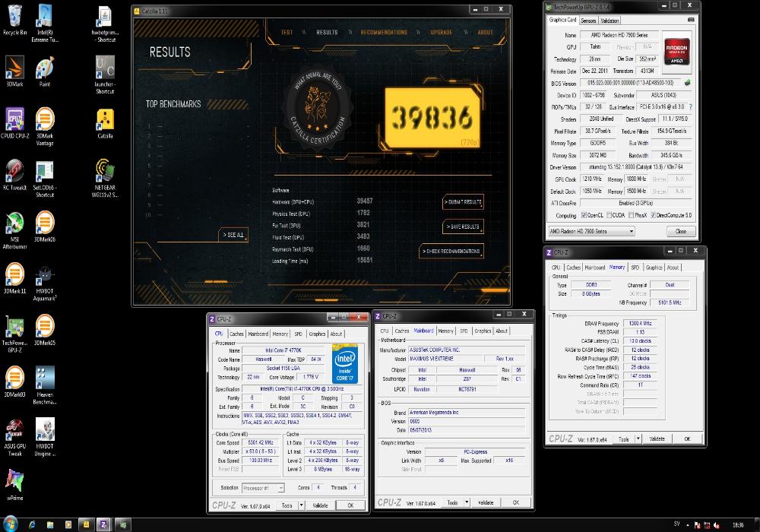Image resolution: width=760 pixels, height=532 pixels.
Task: Open the Windows Start menu
Action: (x=10, y=524)
